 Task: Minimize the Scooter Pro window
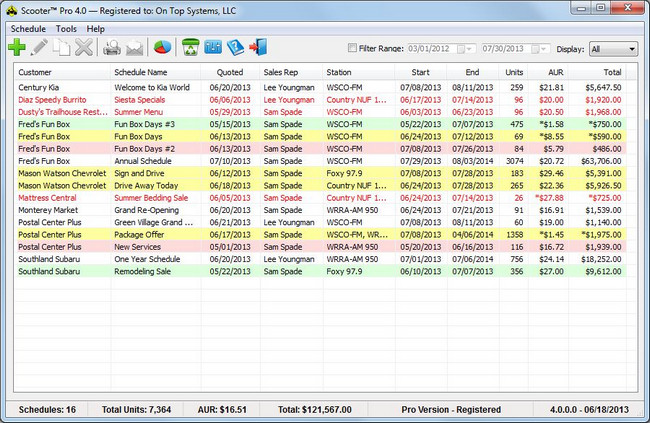coord(582,8)
